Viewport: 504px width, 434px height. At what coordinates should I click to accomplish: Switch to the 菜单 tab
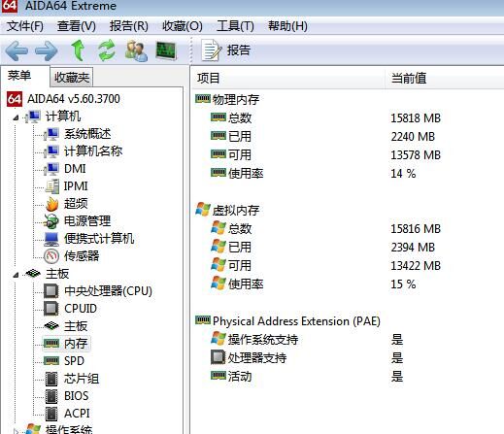click(19, 76)
